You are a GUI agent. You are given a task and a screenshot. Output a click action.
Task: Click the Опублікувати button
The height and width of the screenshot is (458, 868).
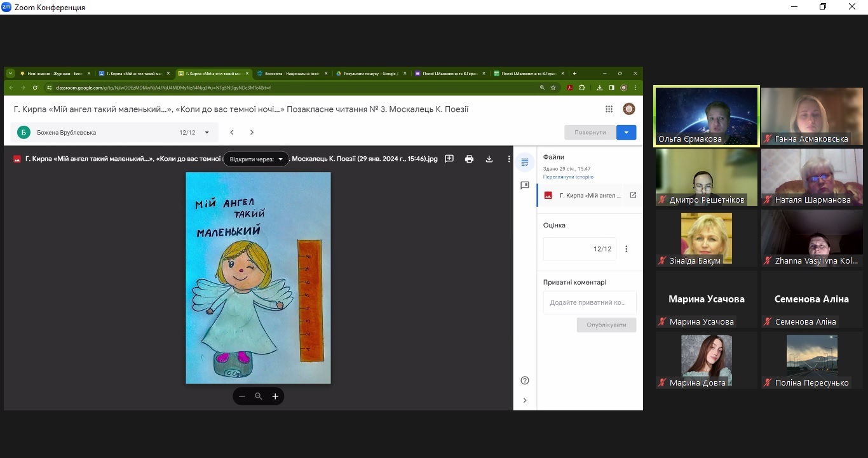[x=606, y=325]
